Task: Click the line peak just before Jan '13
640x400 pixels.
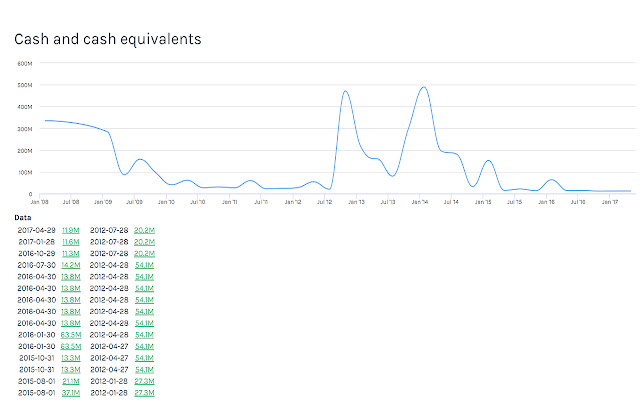Action: pyautogui.click(x=345, y=91)
